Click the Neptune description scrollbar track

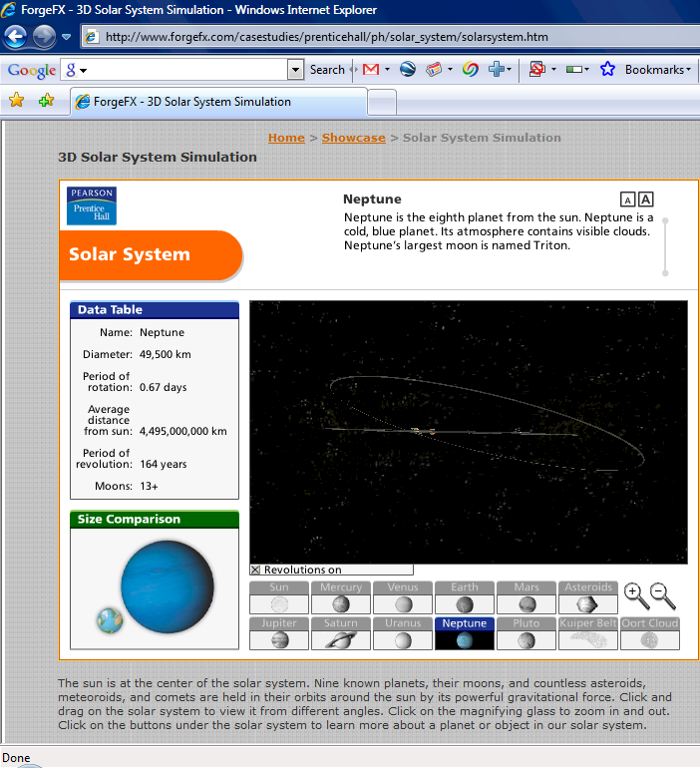pos(665,247)
